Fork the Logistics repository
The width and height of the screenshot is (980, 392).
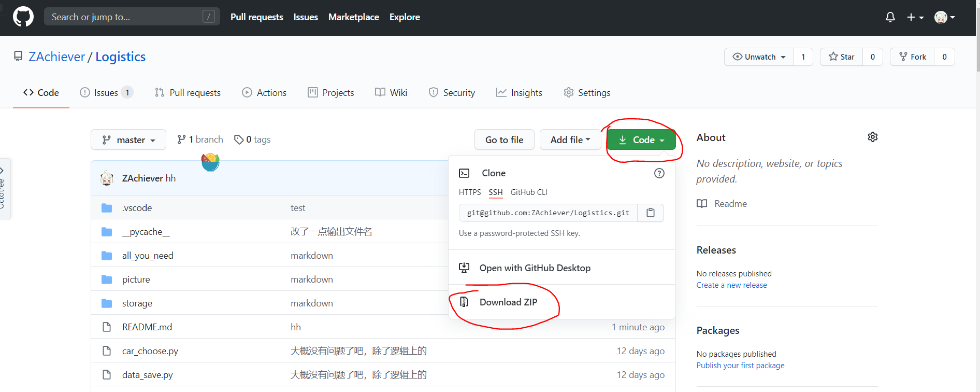(x=913, y=57)
